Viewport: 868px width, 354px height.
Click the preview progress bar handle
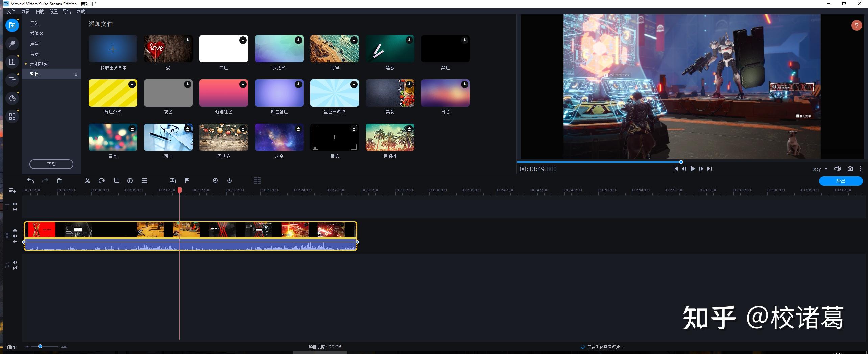click(x=681, y=162)
